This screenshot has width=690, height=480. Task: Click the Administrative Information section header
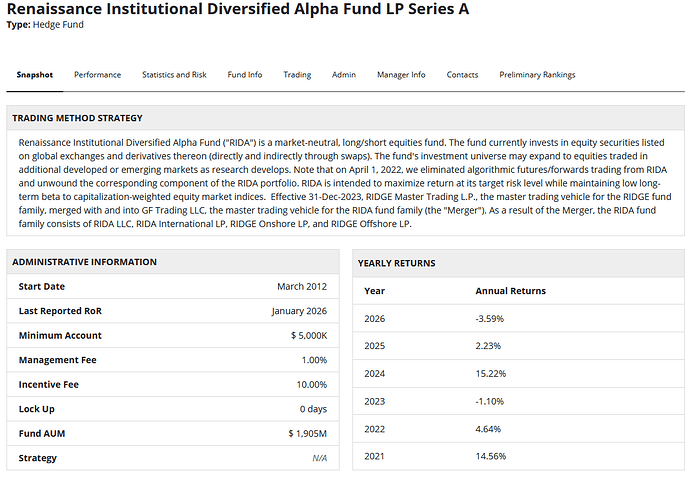pos(84,262)
